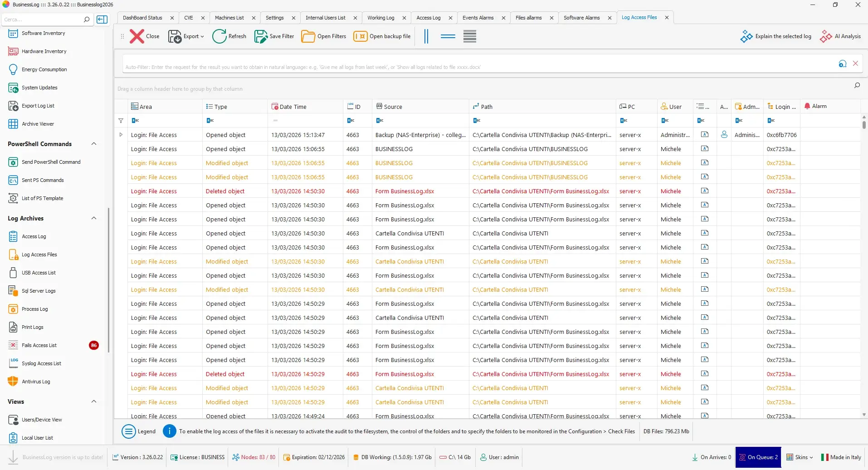Collapse the Log Archives section

tap(94, 218)
